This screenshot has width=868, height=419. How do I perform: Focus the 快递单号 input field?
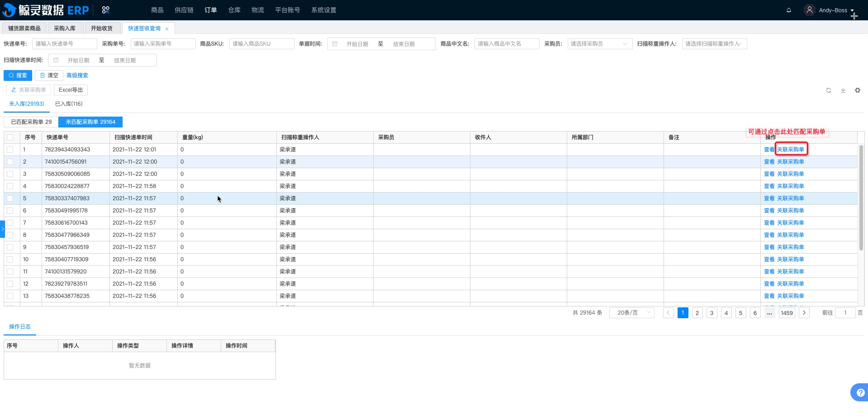(x=65, y=44)
